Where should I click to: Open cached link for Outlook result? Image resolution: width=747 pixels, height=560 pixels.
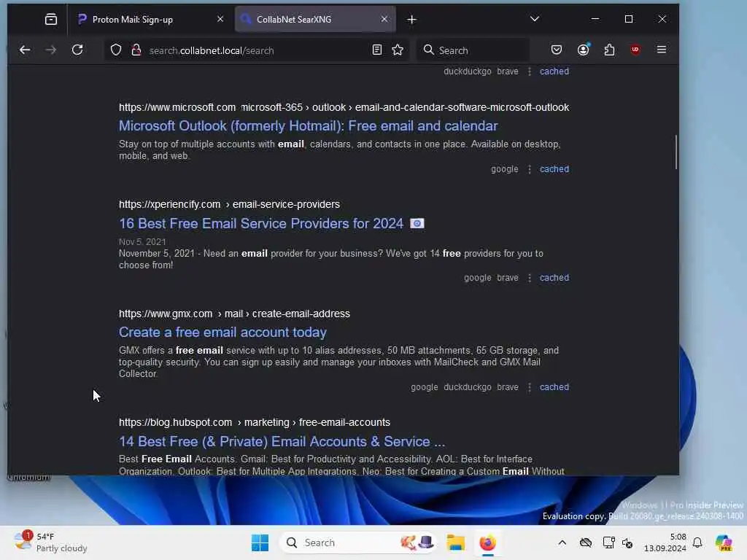point(554,169)
